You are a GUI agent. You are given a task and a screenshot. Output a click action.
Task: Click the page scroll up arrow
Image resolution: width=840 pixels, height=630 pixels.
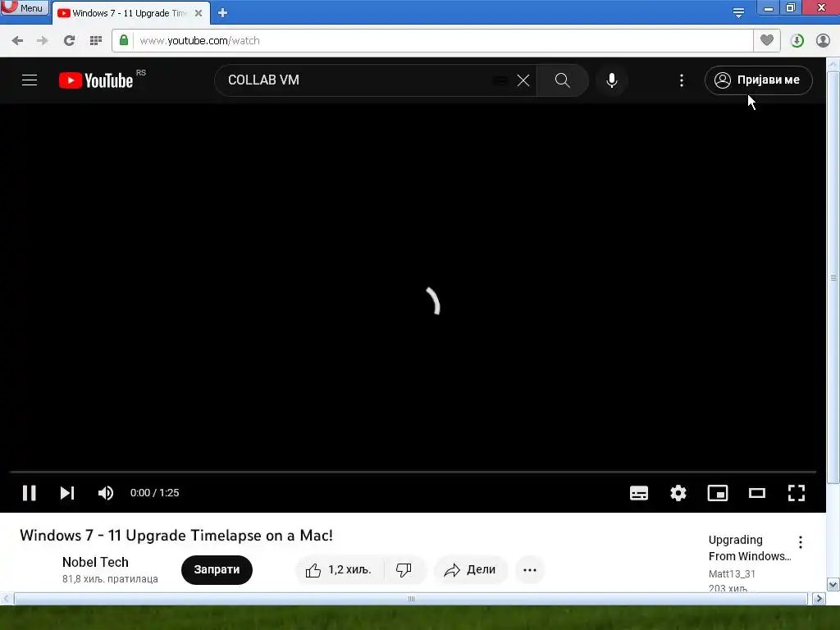pyautogui.click(x=833, y=64)
